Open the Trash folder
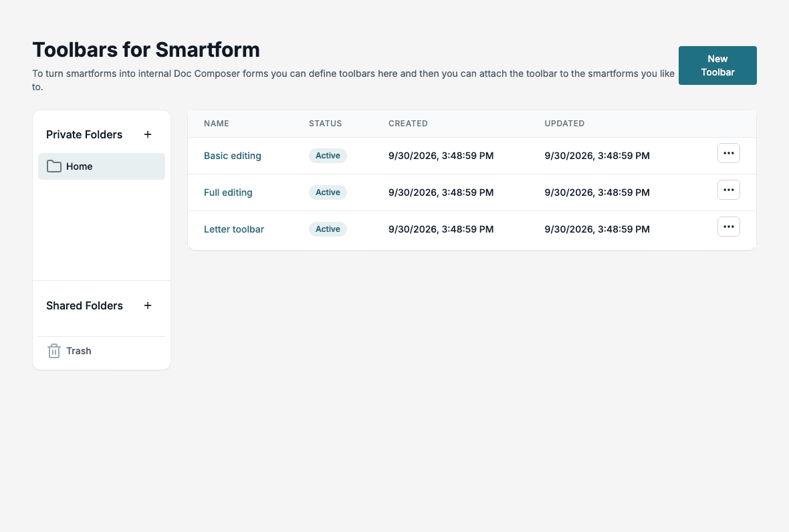Image resolution: width=789 pixels, height=532 pixels. [102, 351]
